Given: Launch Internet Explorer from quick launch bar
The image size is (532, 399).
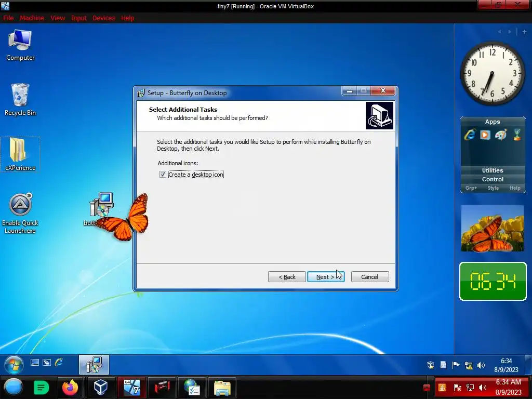Looking at the screenshot, I should (x=59, y=362).
